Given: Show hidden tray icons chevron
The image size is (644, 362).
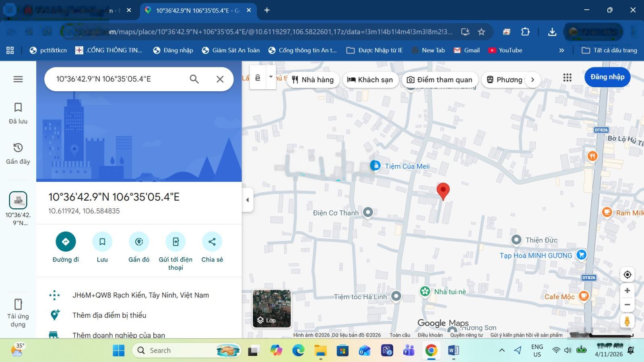Looking at the screenshot, I should 502,350.
